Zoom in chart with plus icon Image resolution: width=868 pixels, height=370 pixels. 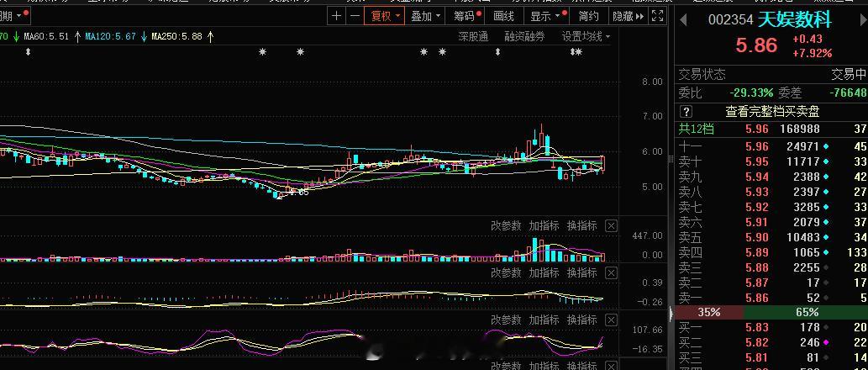(337, 16)
